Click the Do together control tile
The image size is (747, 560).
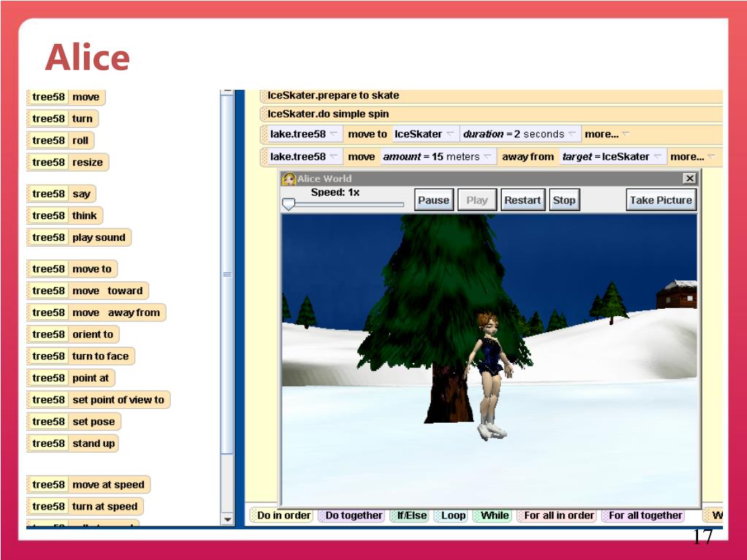pos(351,515)
